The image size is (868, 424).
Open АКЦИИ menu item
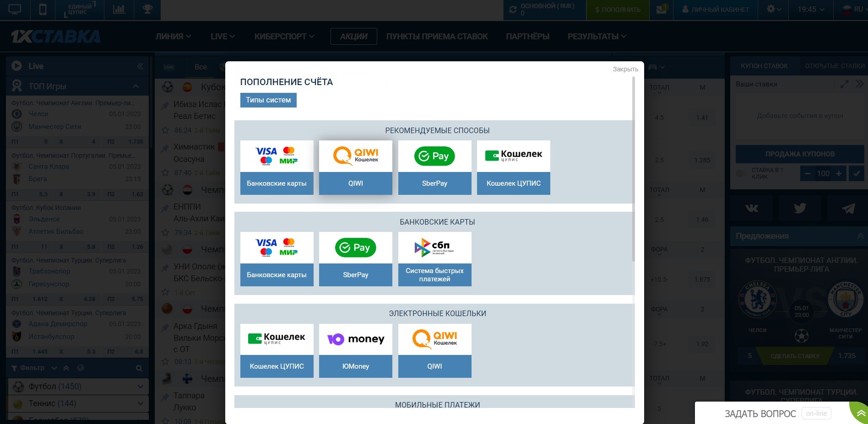pyautogui.click(x=353, y=37)
